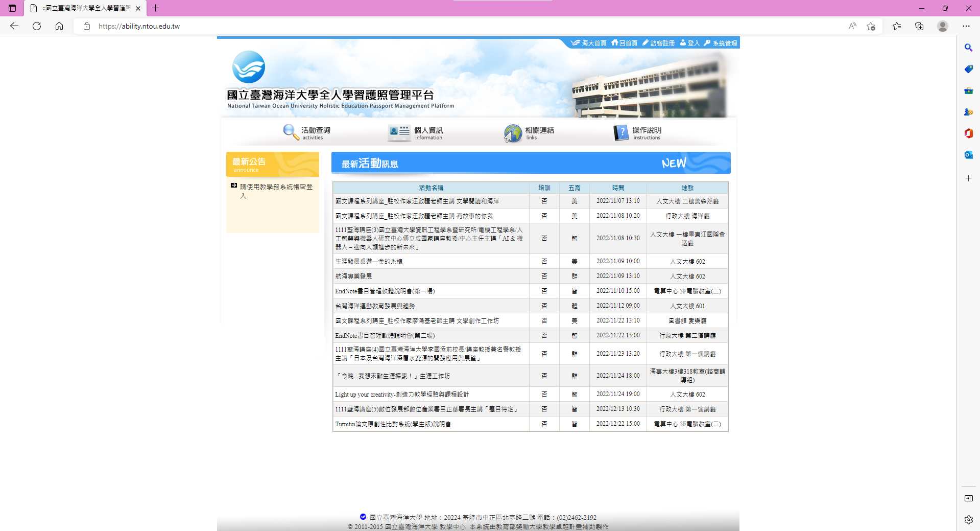The height and width of the screenshot is (531, 980).
Task: Open tab actions menu icon
Action: pyautogui.click(x=12, y=8)
